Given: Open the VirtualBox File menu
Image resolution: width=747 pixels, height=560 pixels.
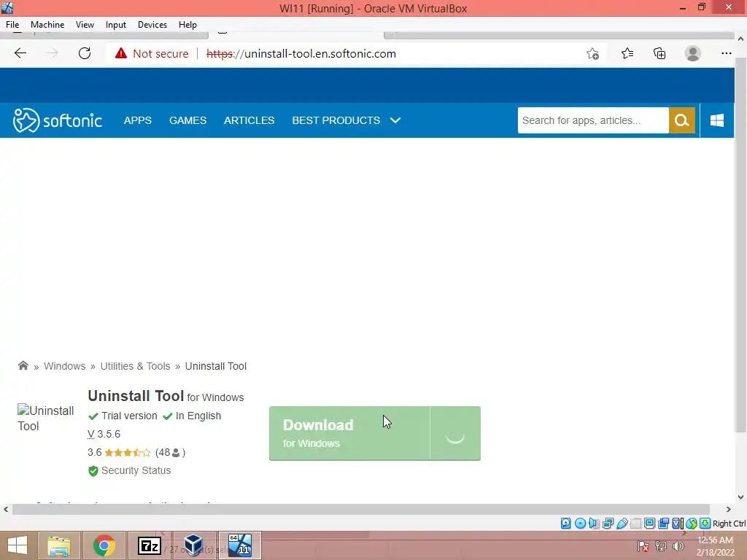Looking at the screenshot, I should pos(12,25).
